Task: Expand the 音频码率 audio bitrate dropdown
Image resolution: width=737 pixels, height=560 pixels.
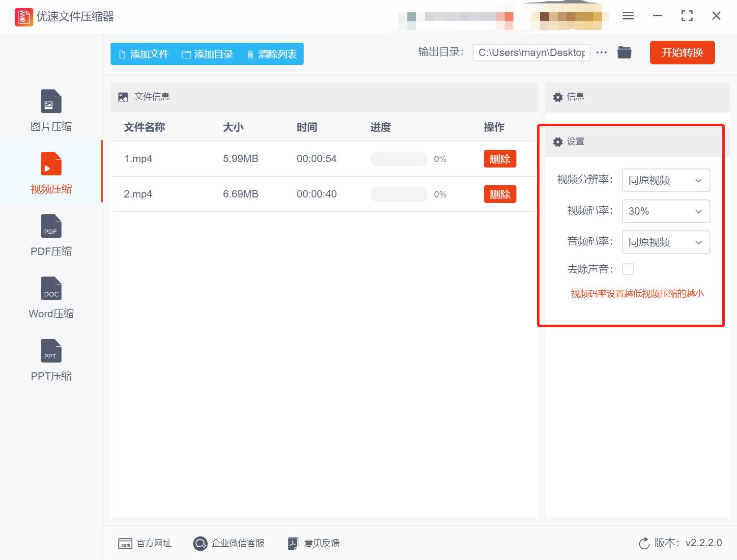Action: (x=666, y=242)
